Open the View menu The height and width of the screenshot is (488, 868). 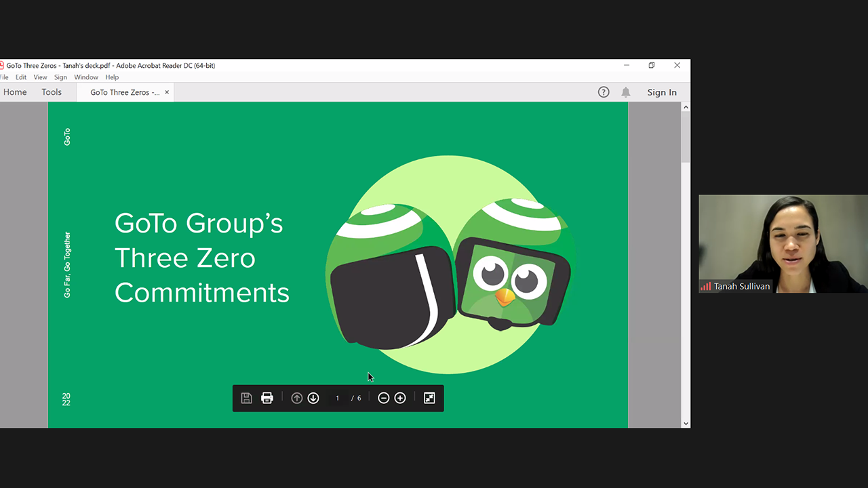[40, 77]
